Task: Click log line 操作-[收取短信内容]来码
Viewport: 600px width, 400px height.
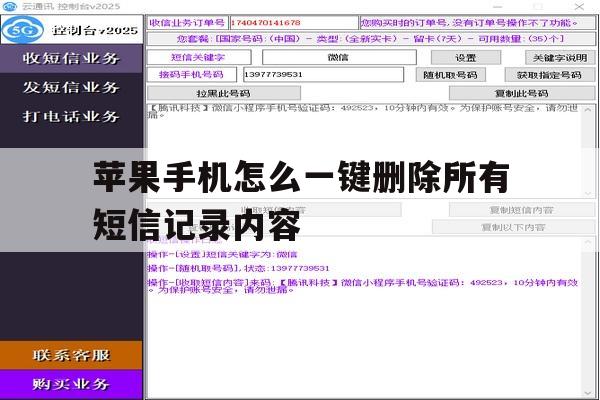Action: (363, 286)
